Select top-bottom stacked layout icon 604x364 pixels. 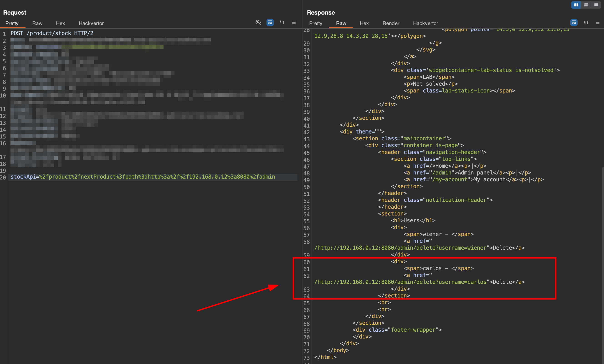tap(586, 5)
